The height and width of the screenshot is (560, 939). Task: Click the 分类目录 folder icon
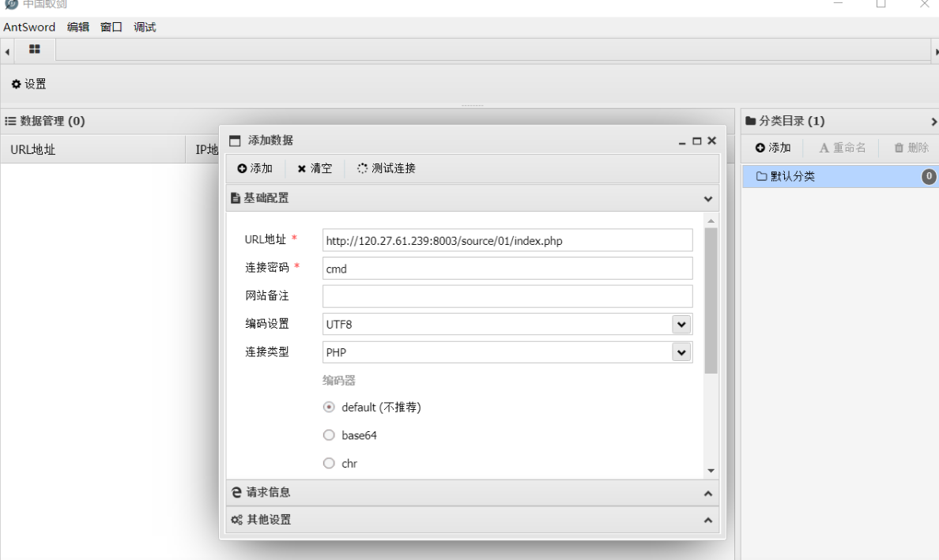click(750, 121)
